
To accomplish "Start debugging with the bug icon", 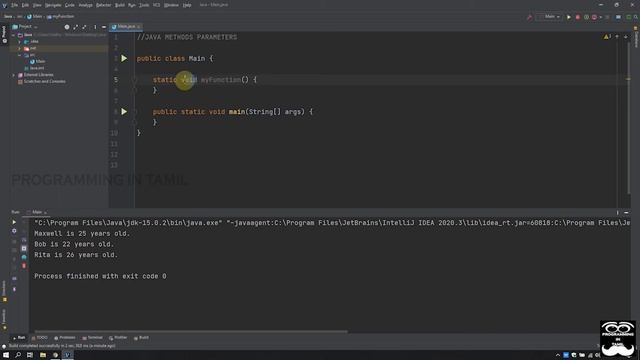I will (x=578, y=17).
